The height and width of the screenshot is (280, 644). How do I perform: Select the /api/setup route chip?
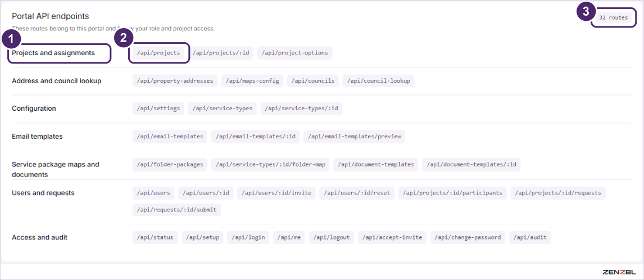click(202, 238)
